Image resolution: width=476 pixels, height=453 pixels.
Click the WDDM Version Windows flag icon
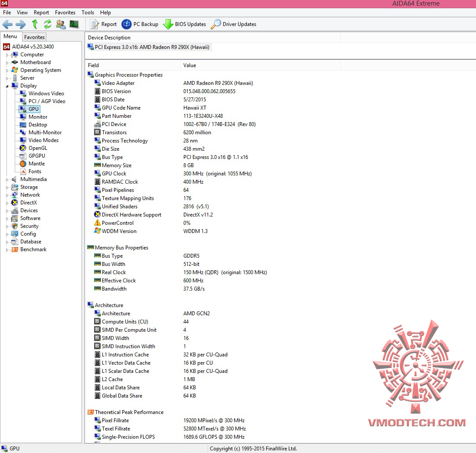coord(97,231)
